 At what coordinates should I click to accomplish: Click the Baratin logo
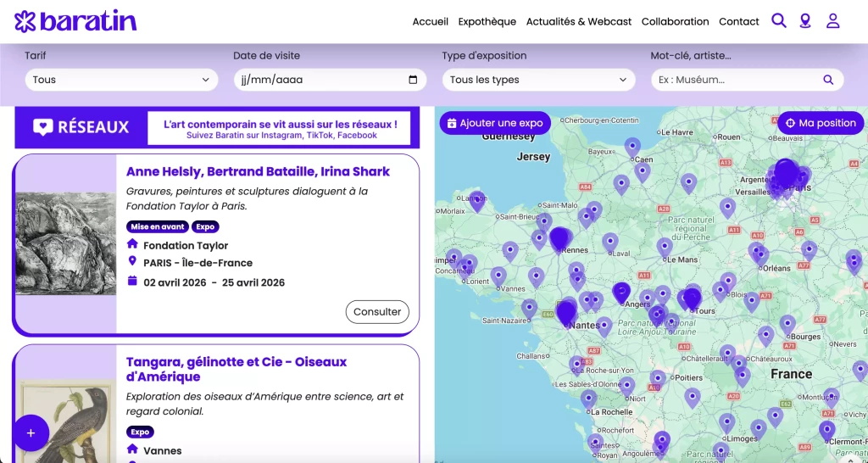point(75,21)
